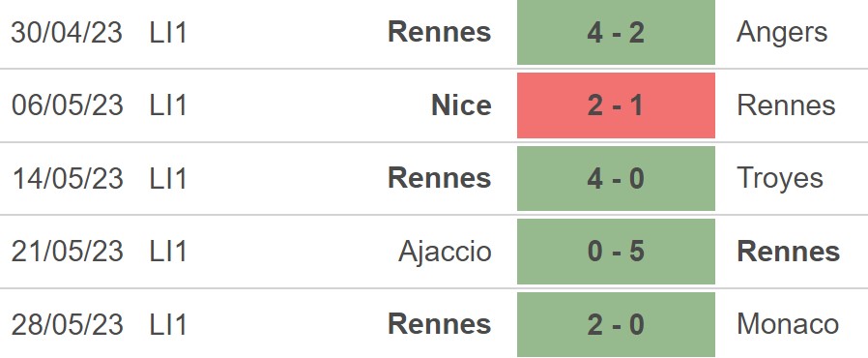Open LI1 league label for Troyes match
The height and width of the screenshot is (358, 868).
(168, 178)
